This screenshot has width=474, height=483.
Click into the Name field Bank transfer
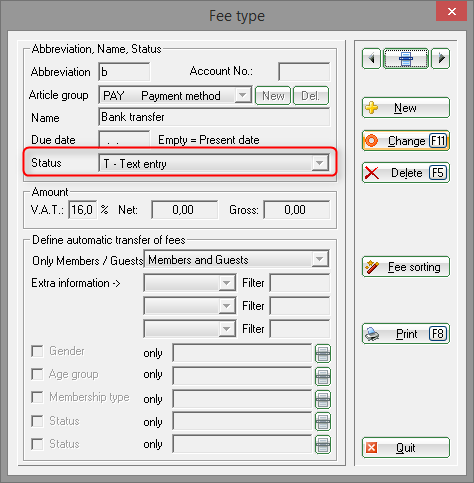[214, 117]
